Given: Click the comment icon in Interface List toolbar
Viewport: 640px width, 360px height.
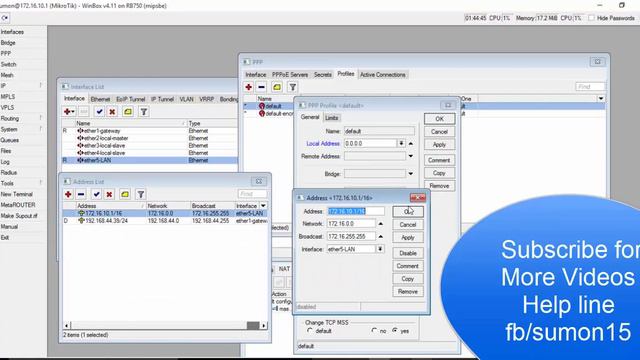Looking at the screenshot, I should click(128, 111).
